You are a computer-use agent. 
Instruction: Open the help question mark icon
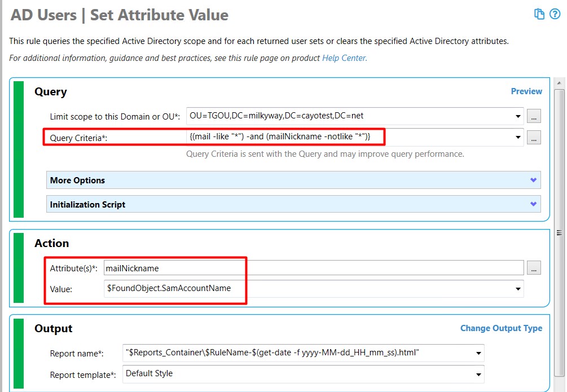pos(555,14)
